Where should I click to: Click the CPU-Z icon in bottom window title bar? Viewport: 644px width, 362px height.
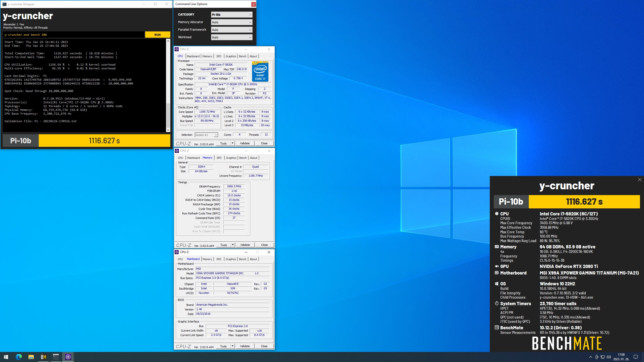pos(177,252)
